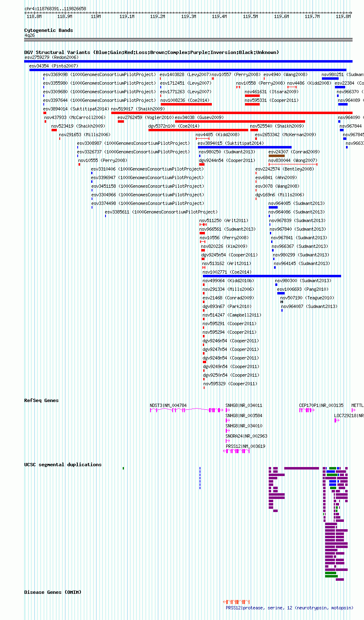Select the CEP170P1|NR_003135 gene label

[x=321, y=405]
